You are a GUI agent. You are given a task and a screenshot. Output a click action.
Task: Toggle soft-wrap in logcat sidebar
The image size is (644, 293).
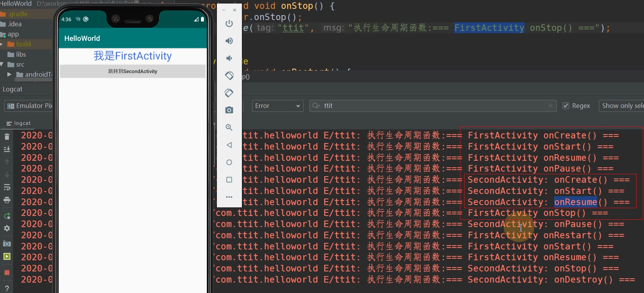coord(7,187)
